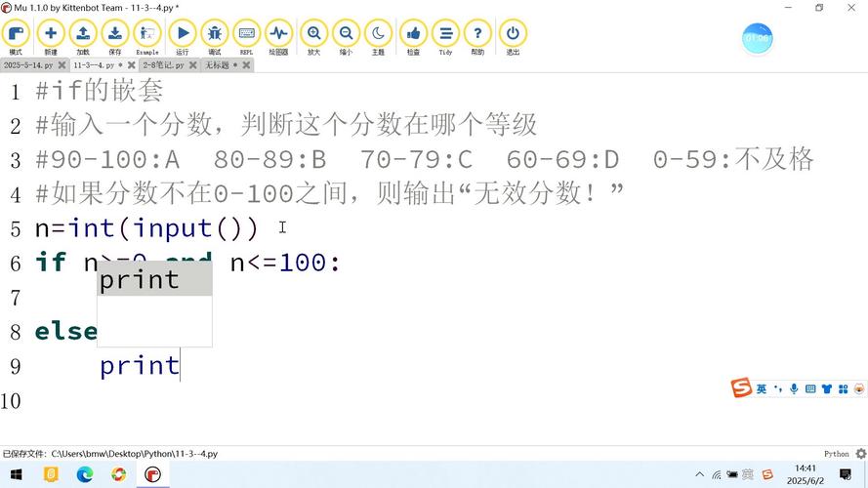Image resolution: width=868 pixels, height=488 pixels.
Task: Close the 11-3--4.py tab
Action: [x=131, y=65]
